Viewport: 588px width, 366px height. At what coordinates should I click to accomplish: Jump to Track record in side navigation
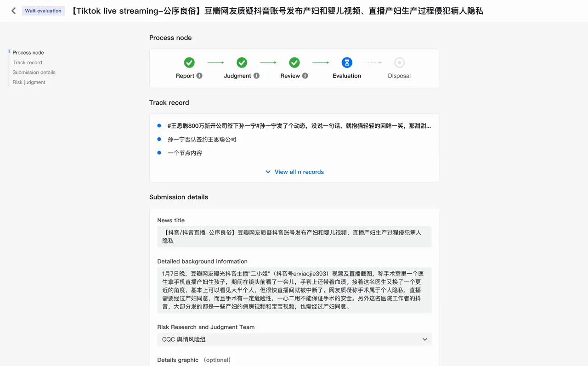[28, 62]
